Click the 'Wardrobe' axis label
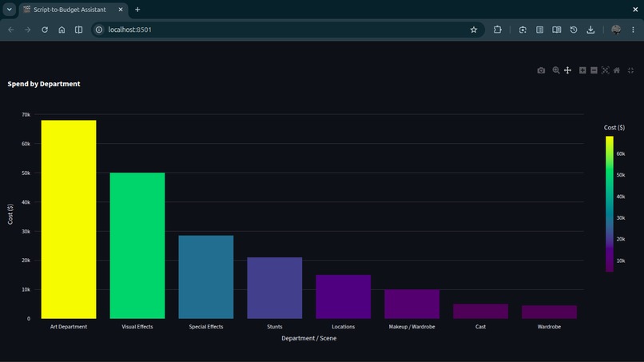This screenshot has width=644, height=362. [x=549, y=327]
